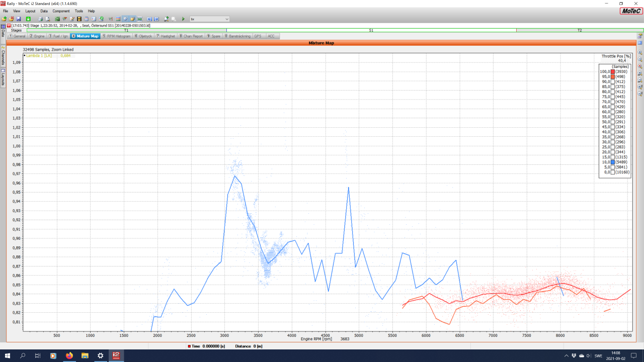Enable the 40,0 throttle checkbox
The width and height of the screenshot is (644, 362).
pos(612,132)
